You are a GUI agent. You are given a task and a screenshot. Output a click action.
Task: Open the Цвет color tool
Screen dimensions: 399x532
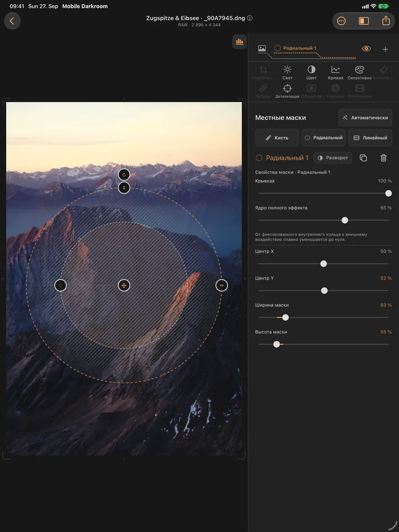(x=311, y=73)
